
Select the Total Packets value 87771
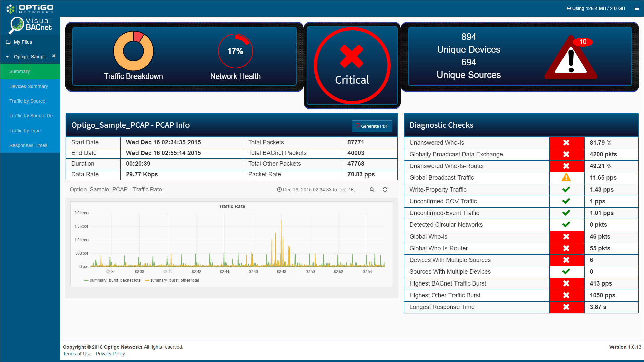click(356, 142)
